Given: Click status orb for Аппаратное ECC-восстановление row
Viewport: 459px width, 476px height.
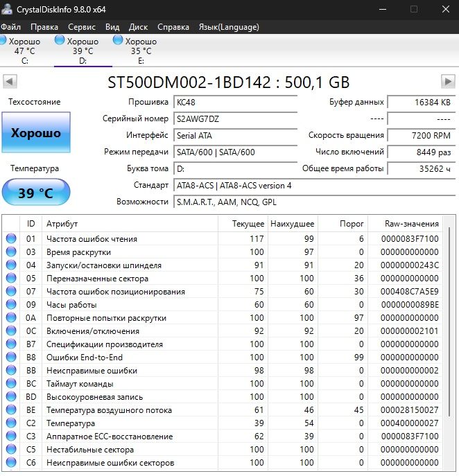Looking at the screenshot, I should coord(11,436).
